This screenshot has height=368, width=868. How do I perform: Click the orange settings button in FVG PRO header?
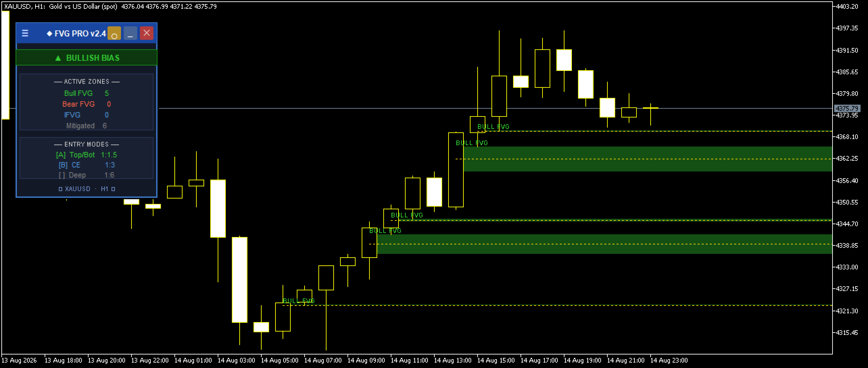[x=114, y=34]
